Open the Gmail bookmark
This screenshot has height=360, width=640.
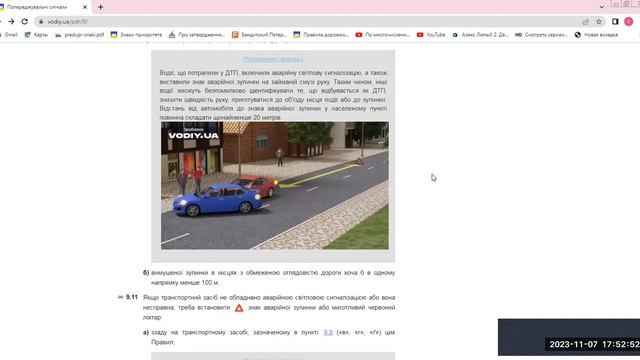pos(9,35)
